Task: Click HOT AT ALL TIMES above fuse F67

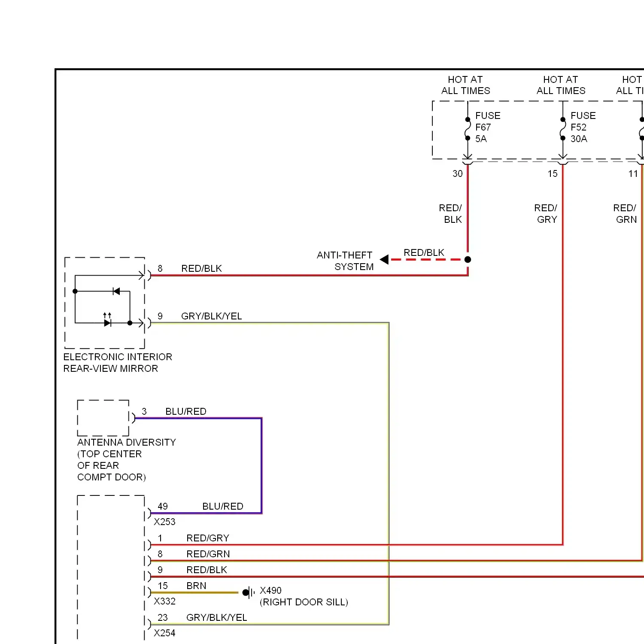Action: (x=466, y=85)
